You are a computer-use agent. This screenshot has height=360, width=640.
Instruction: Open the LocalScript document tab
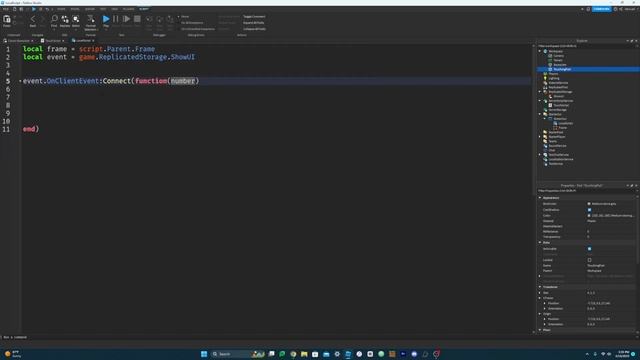(x=83, y=41)
